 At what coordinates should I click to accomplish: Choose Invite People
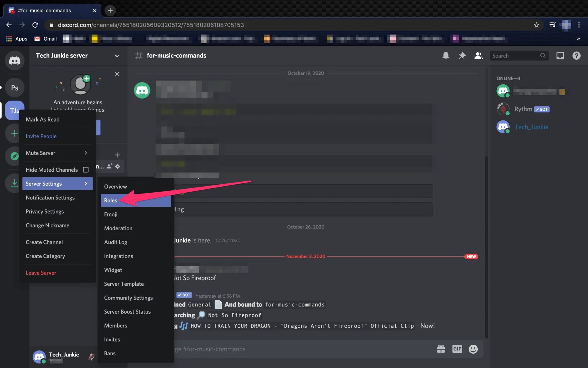pyautogui.click(x=57, y=136)
